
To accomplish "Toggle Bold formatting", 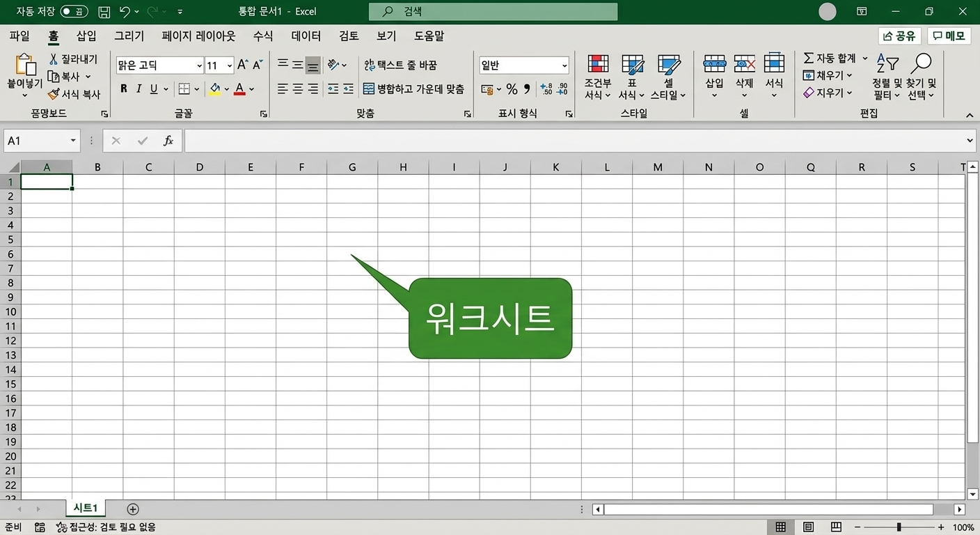I will click(x=124, y=89).
